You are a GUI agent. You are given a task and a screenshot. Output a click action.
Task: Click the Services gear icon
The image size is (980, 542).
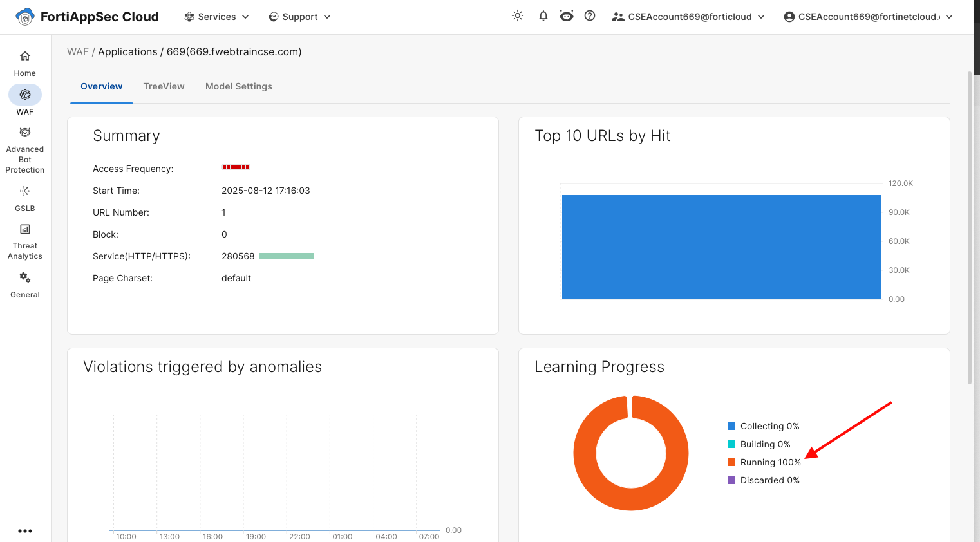coord(189,17)
